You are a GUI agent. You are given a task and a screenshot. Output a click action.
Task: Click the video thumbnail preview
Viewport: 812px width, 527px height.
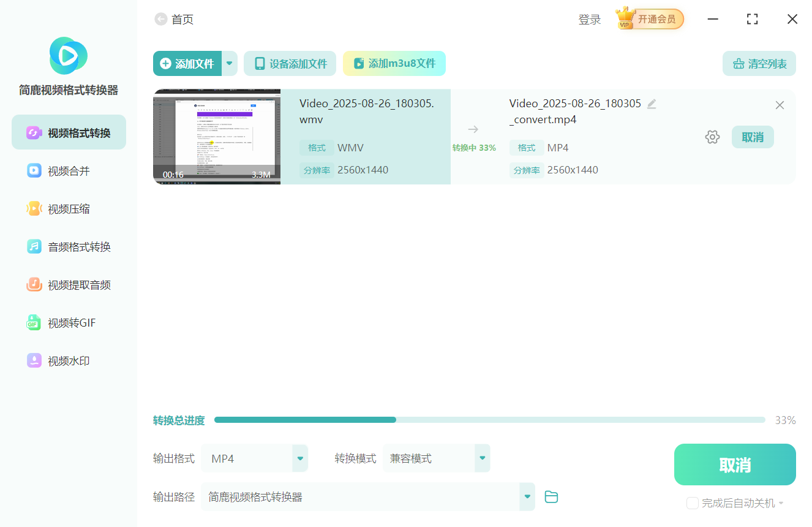pyautogui.click(x=217, y=137)
